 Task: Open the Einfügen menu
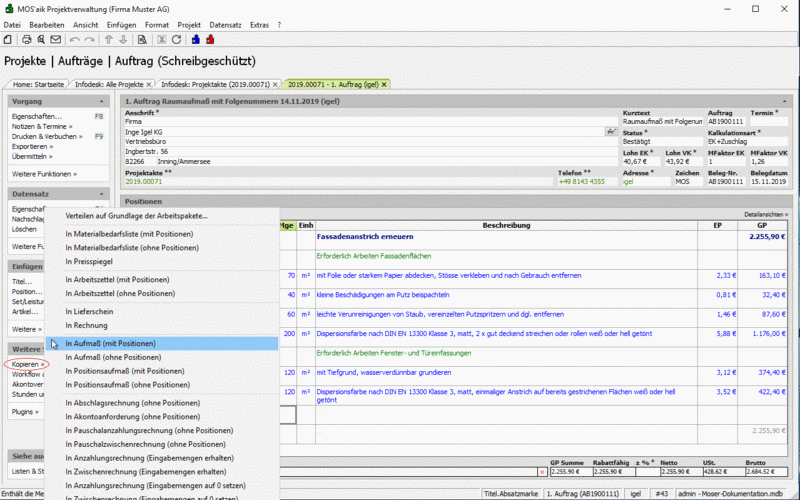121,25
